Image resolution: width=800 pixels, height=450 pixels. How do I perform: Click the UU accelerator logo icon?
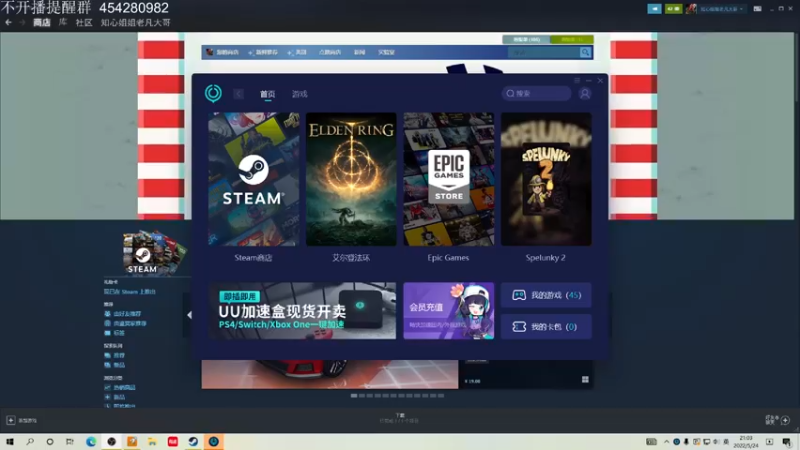pos(213,93)
